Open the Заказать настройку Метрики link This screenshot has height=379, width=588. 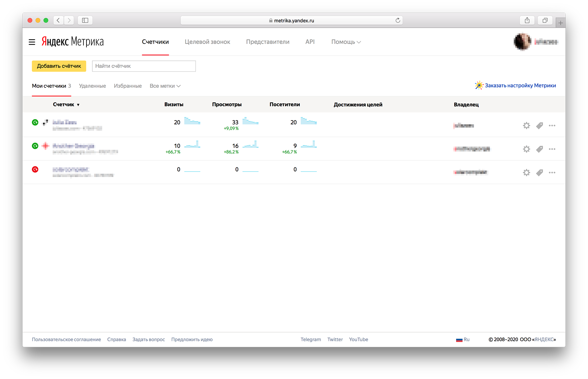[516, 85]
